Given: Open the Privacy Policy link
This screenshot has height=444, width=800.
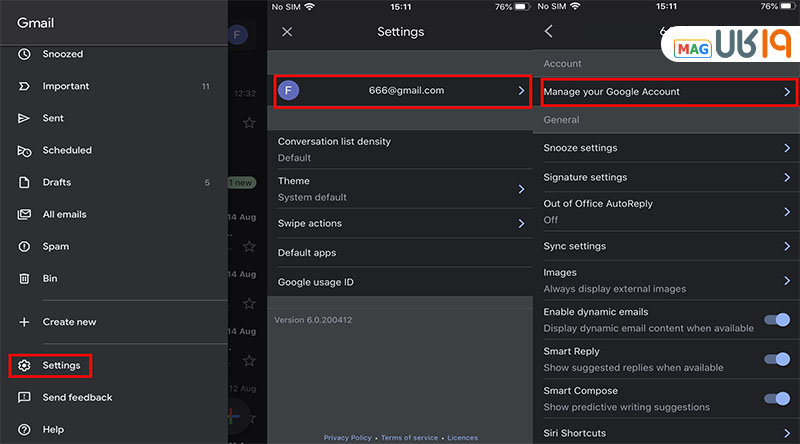Looking at the screenshot, I should (x=347, y=437).
